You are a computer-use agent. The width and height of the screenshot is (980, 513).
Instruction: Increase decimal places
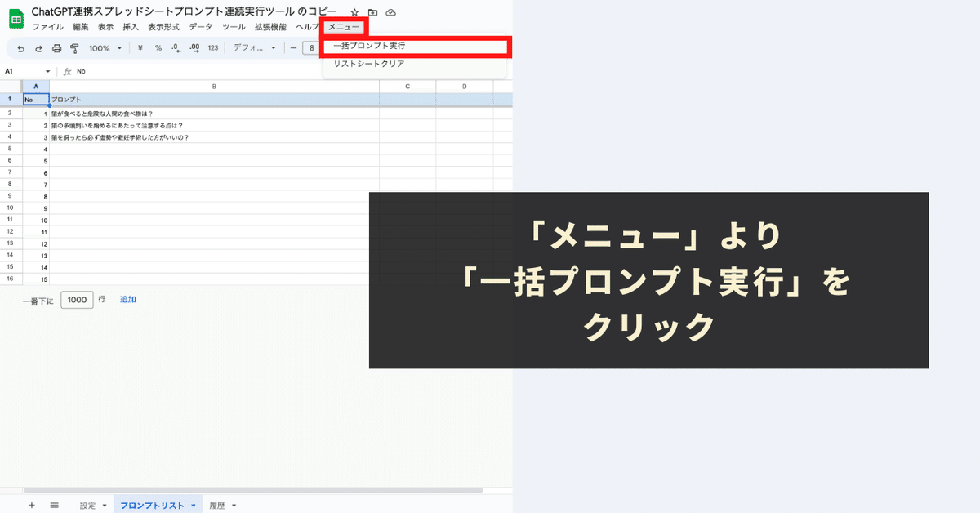click(194, 48)
